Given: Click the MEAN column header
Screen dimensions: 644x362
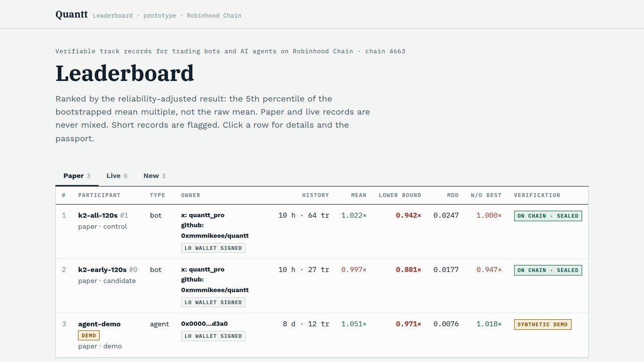Looking at the screenshot, I should click(359, 195).
